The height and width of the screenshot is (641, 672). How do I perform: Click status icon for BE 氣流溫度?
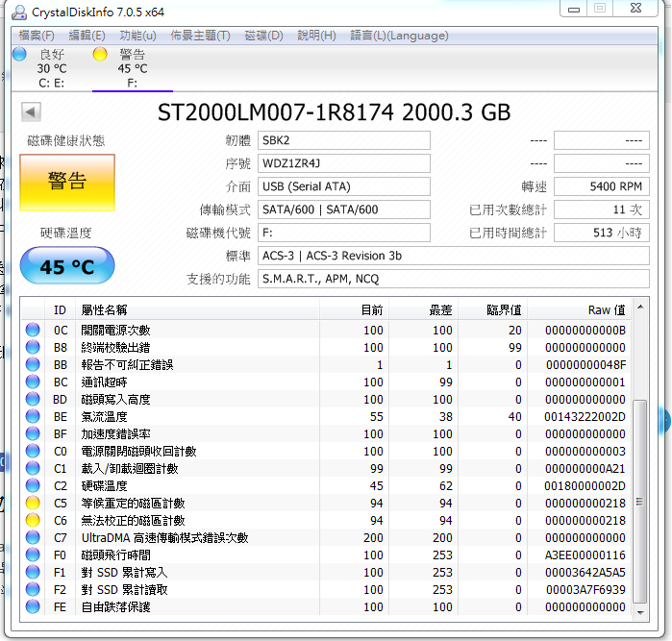pyautogui.click(x=33, y=416)
